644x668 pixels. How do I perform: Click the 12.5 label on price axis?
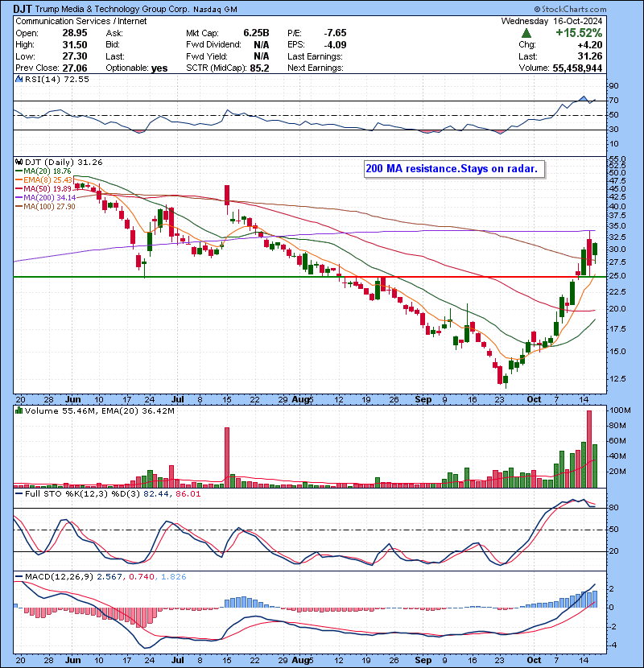click(617, 379)
